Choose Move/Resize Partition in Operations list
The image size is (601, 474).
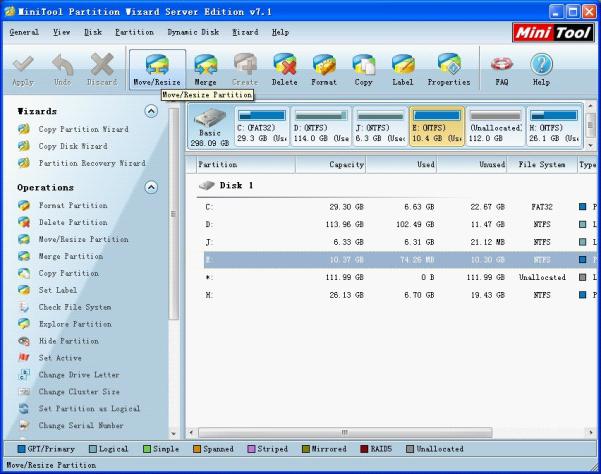click(73, 239)
